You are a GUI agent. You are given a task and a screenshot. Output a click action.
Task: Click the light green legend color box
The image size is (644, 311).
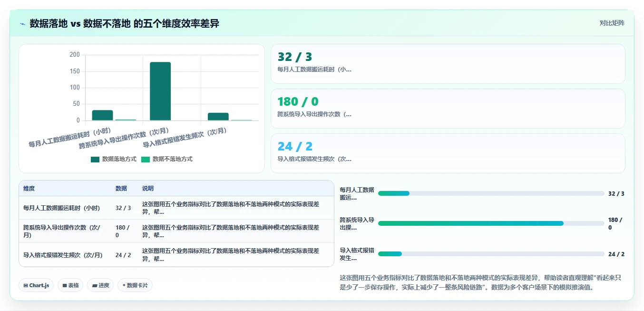tap(146, 160)
